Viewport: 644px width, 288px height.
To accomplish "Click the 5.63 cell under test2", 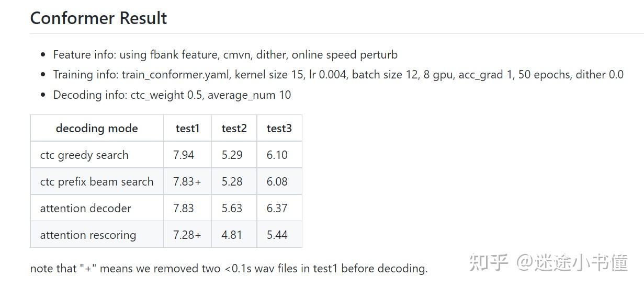I will click(232, 209).
